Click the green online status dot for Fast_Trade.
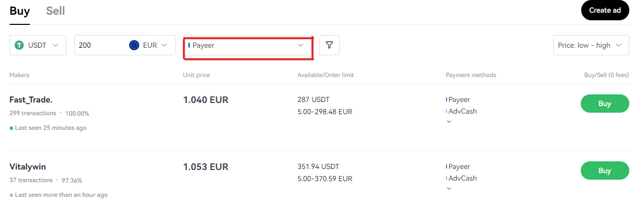The height and width of the screenshot is (203, 644). coord(11,128)
